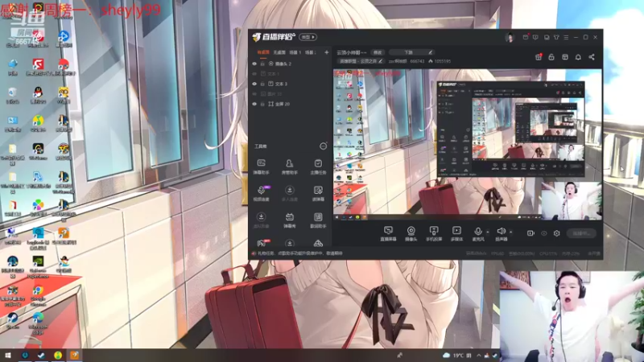The height and width of the screenshot is (362, 644).
Task: Open the layout panel icon beside the bell
Action: point(565,57)
